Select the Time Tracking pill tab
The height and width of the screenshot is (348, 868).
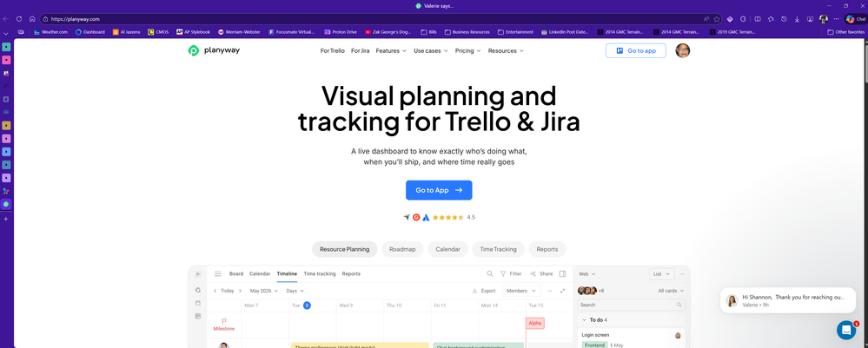point(498,249)
